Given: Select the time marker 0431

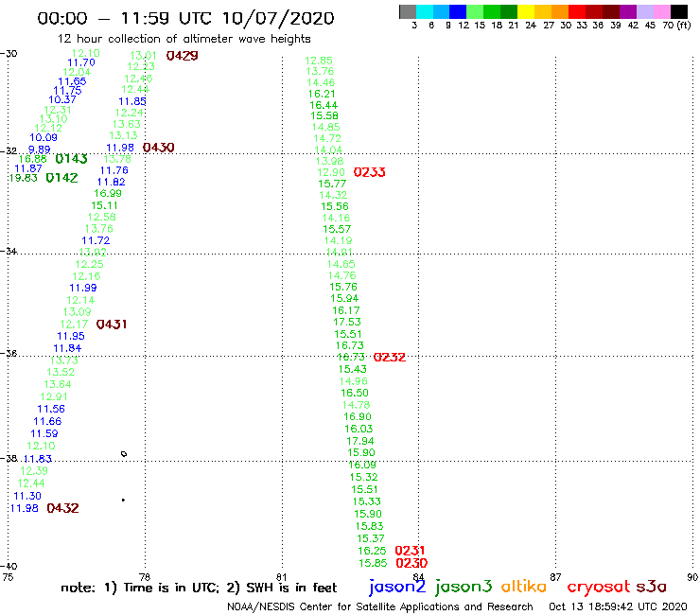Looking at the screenshot, I should coord(112,325).
